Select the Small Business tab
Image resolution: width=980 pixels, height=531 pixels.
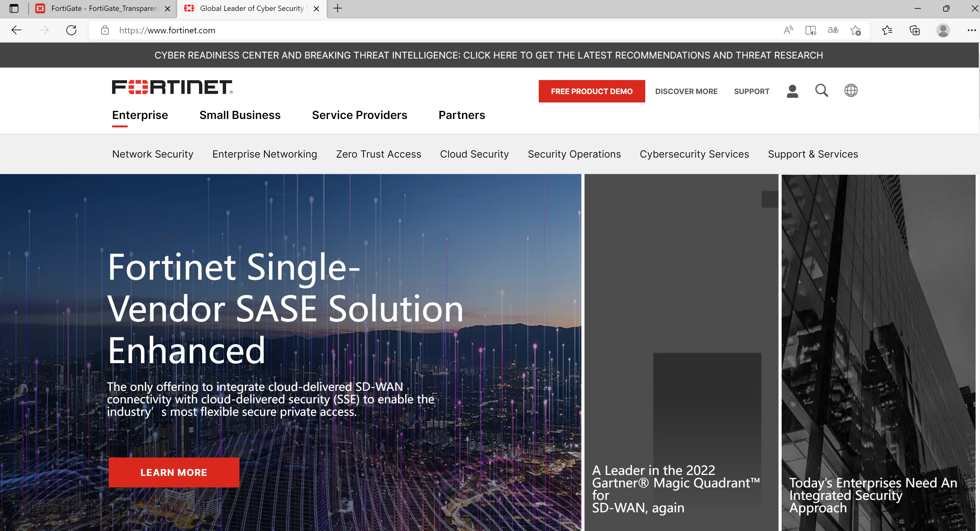tap(240, 115)
